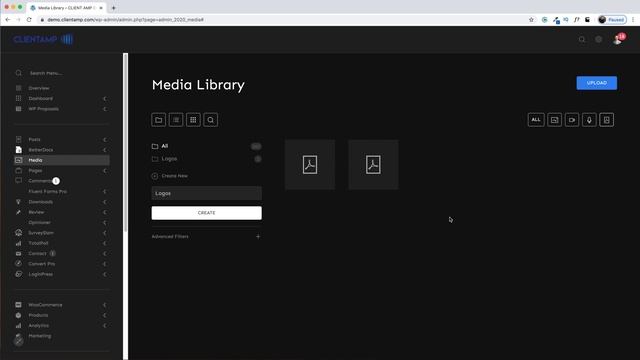This screenshot has height=360, width=640.
Task: Click the Pages sidebar icon
Action: click(18, 170)
